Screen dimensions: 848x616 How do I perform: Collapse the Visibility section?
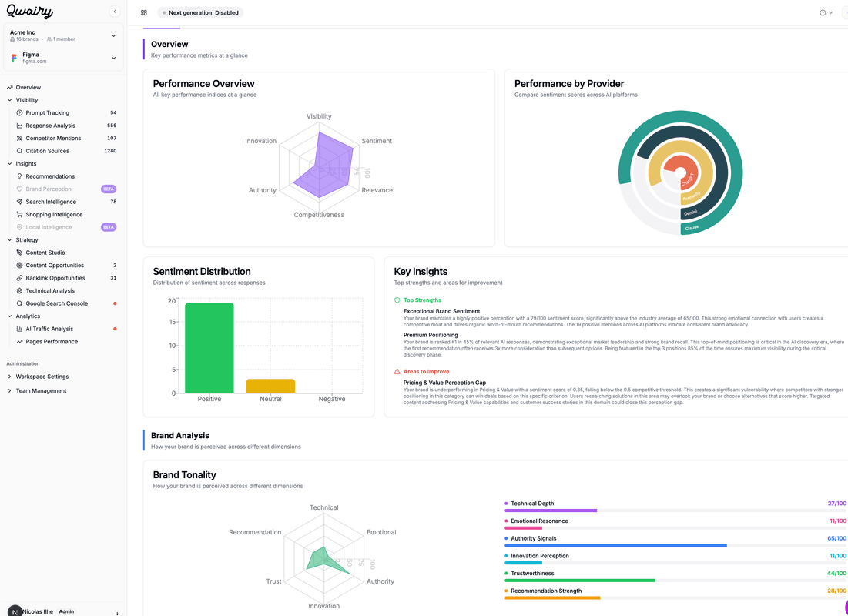point(10,100)
